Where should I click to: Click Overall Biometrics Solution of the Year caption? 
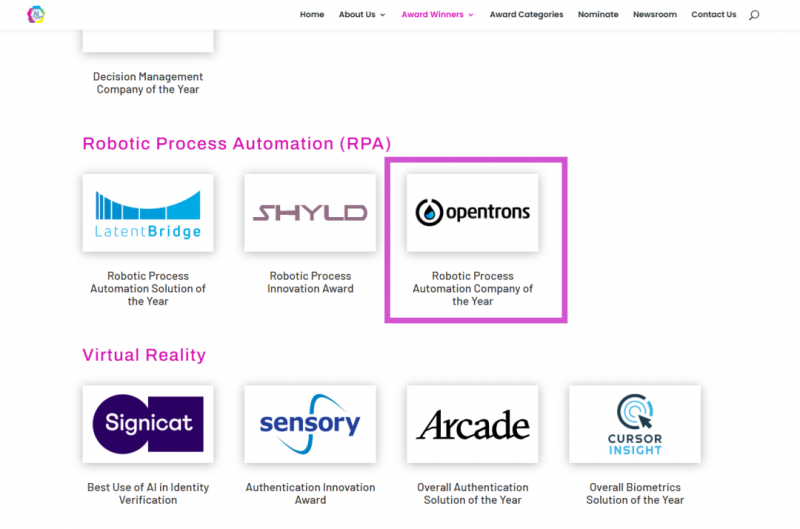click(x=634, y=493)
